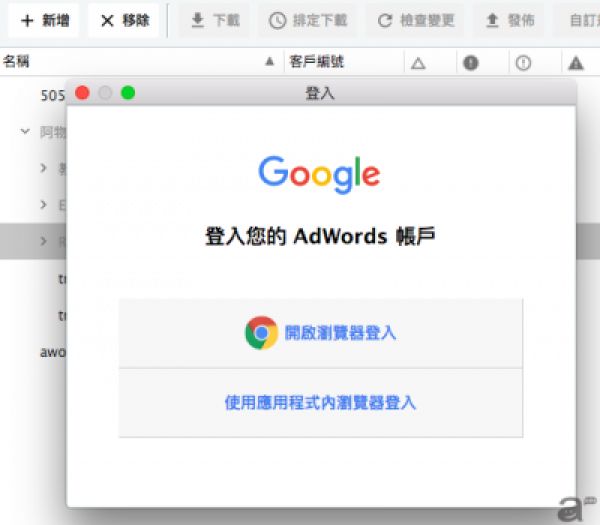Click the Google logo in dialog
Viewport: 600px width, 525px height.
coord(319,174)
